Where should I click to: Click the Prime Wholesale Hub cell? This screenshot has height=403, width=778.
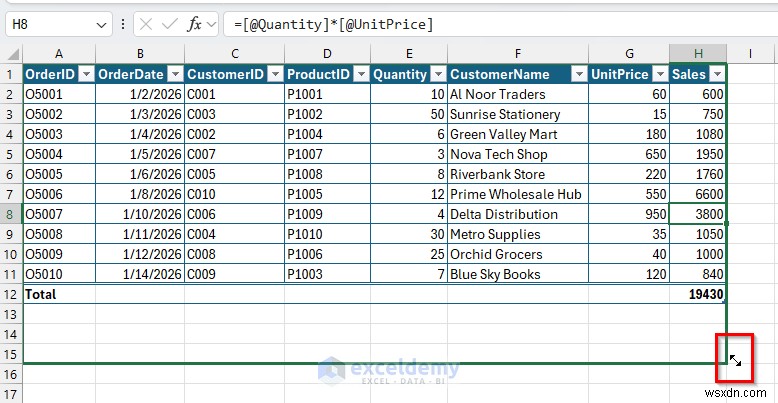pyautogui.click(x=518, y=194)
